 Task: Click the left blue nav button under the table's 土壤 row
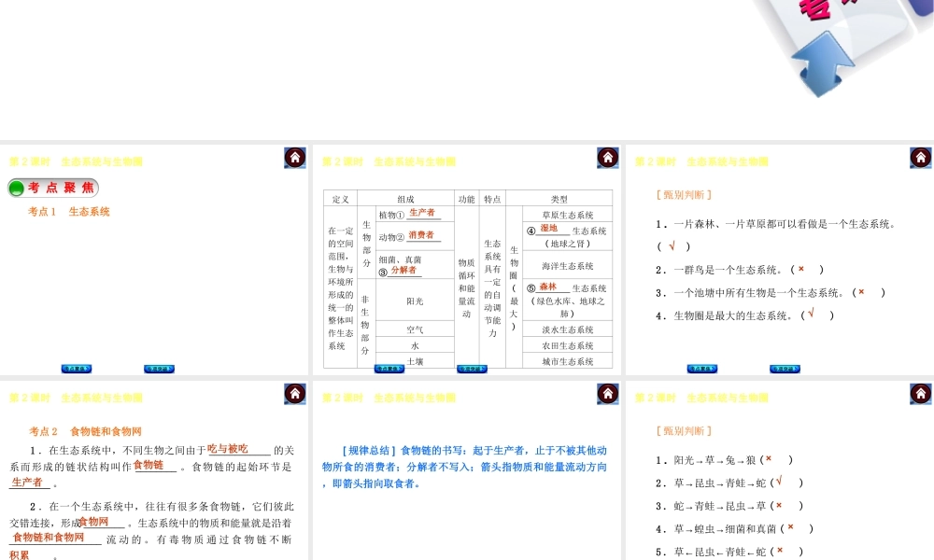(x=389, y=369)
